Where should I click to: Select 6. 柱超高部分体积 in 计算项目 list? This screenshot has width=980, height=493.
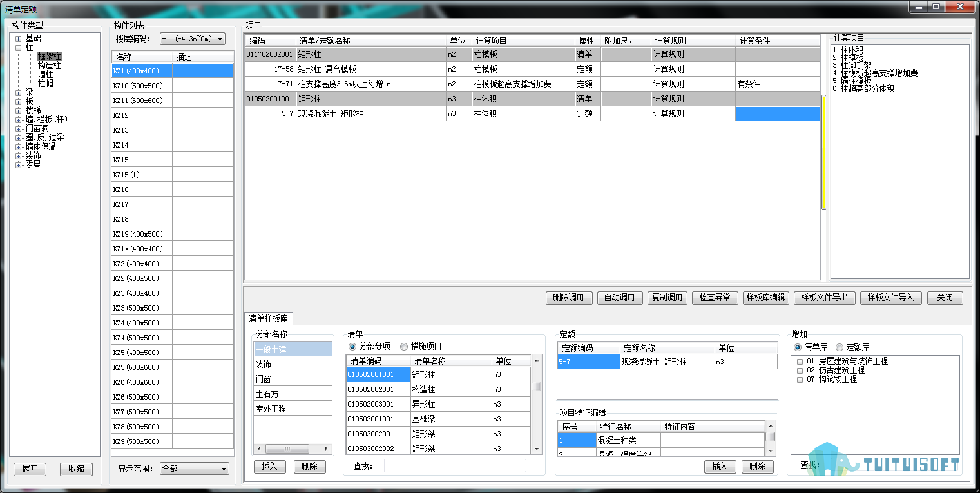click(x=863, y=88)
